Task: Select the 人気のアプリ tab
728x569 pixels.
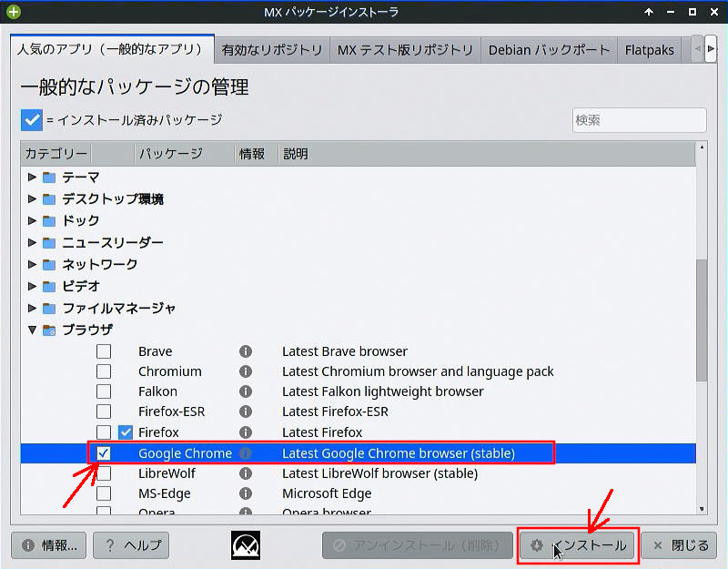Action: pyautogui.click(x=112, y=49)
